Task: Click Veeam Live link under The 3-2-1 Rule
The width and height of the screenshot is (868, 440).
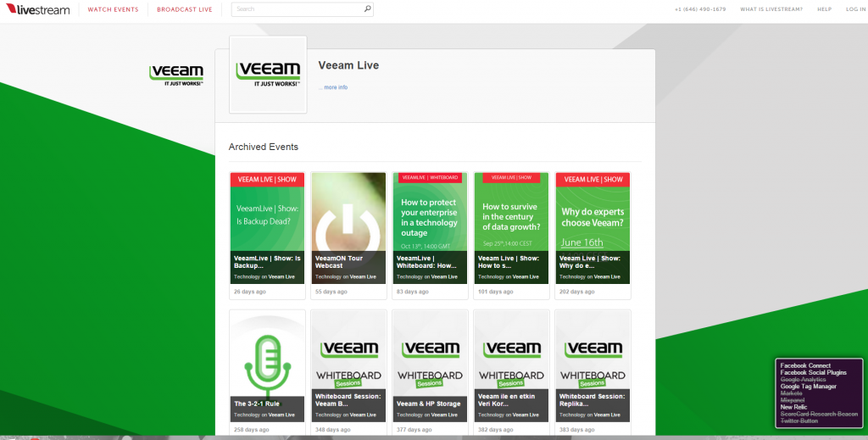Action: (281, 415)
